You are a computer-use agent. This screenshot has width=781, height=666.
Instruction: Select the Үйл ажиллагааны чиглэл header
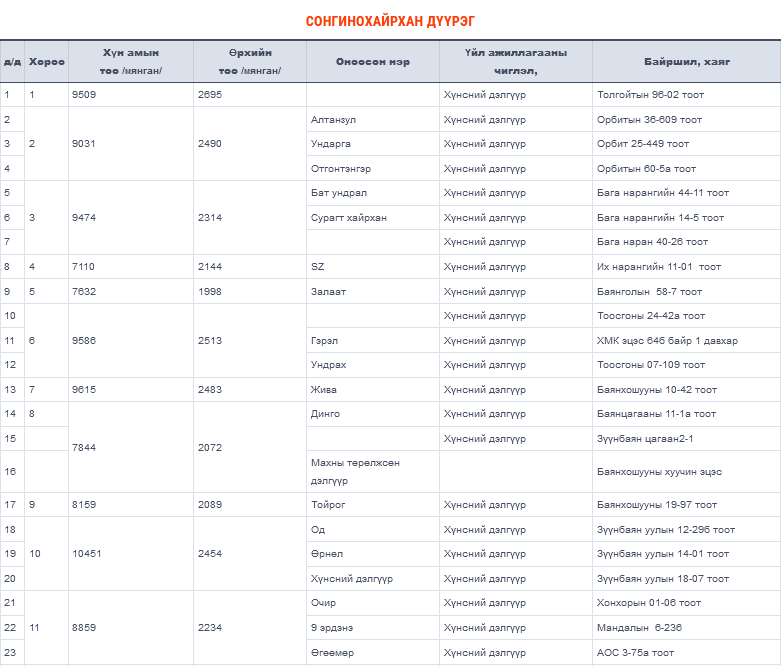pyautogui.click(x=515, y=62)
